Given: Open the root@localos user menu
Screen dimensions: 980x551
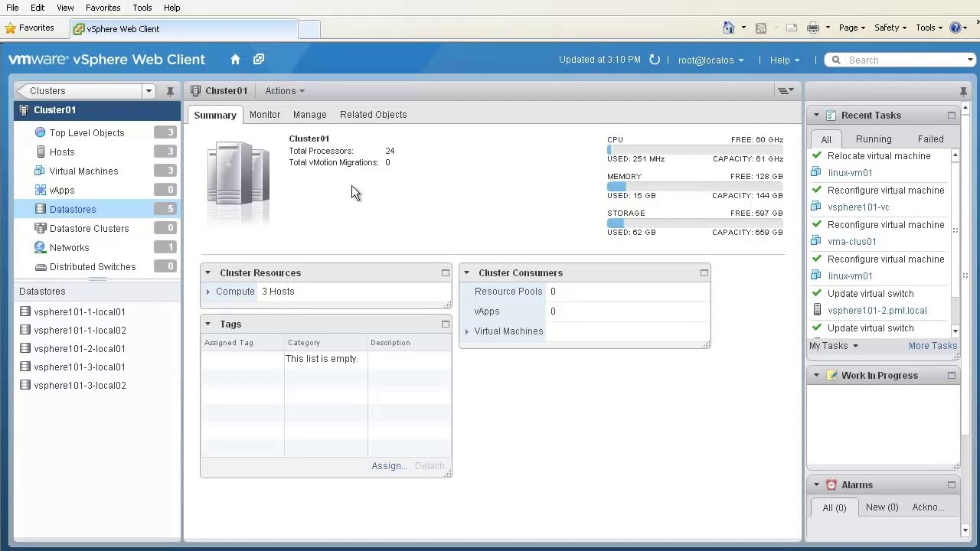Looking at the screenshot, I should (710, 60).
